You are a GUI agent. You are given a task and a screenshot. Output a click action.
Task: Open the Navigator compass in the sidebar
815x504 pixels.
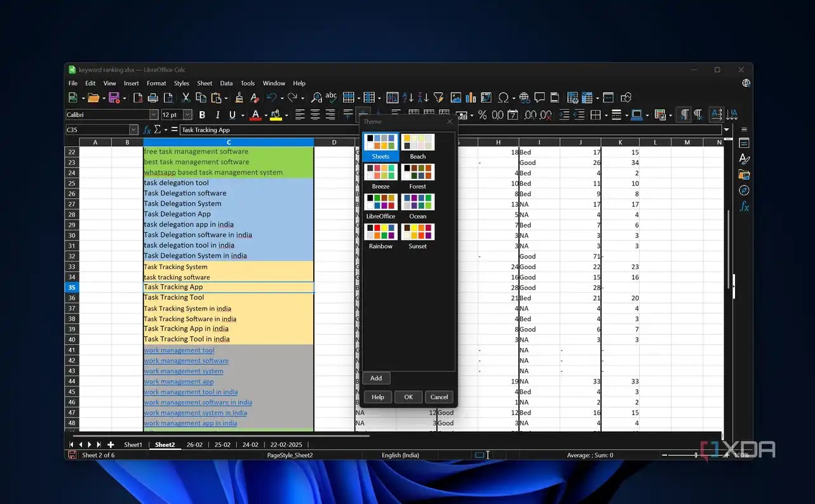coord(744,190)
